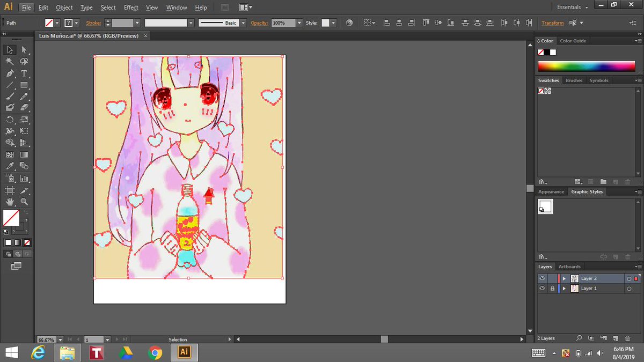Set paint mode to Gradient in the toolbox
This screenshot has height=362, width=644.
(18, 242)
